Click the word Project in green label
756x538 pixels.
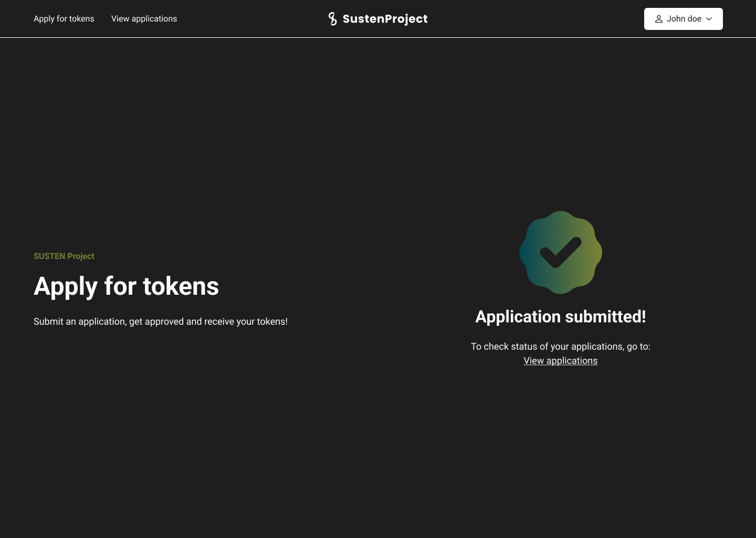81,256
